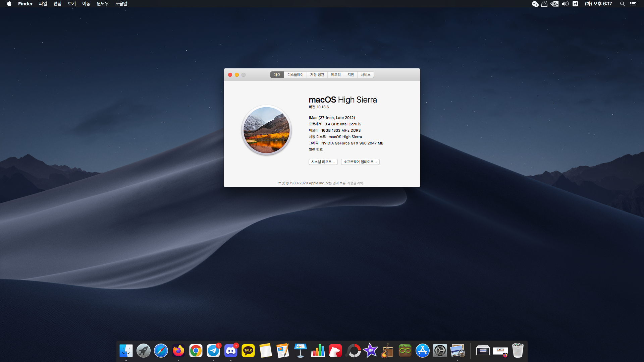Open Preview app icon in Dock
The image size is (644, 362).
click(x=458, y=351)
